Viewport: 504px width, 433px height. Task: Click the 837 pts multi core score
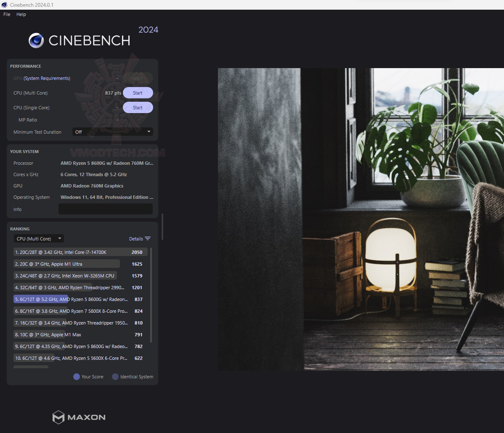[113, 93]
